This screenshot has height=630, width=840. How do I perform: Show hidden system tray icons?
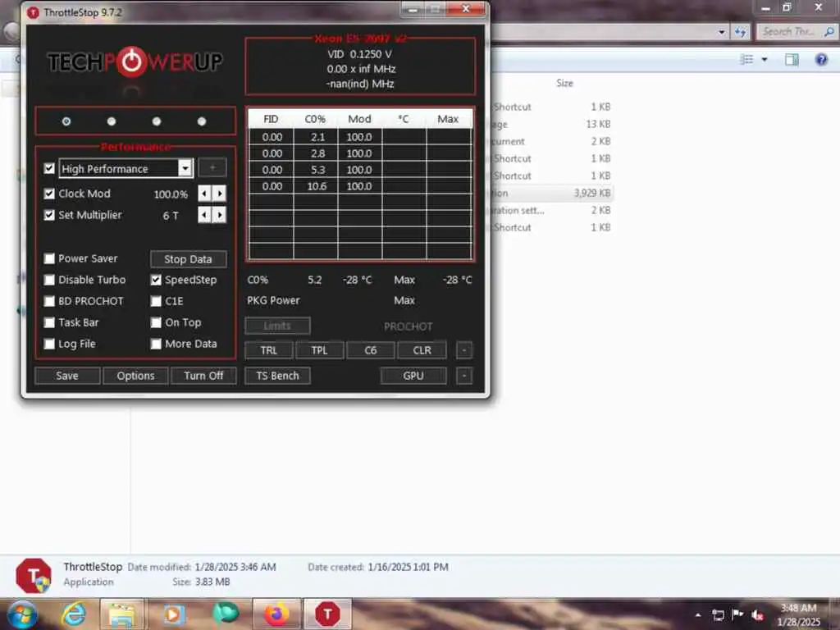(697, 615)
